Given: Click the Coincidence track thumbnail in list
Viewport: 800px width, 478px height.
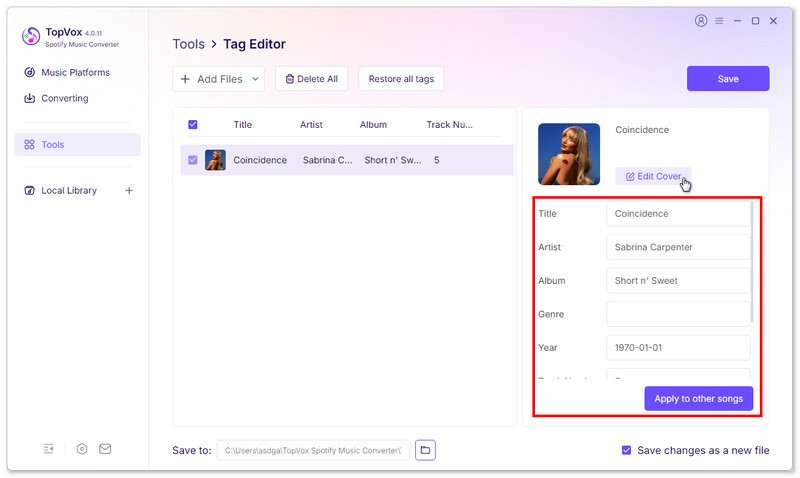Looking at the screenshot, I should click(215, 160).
